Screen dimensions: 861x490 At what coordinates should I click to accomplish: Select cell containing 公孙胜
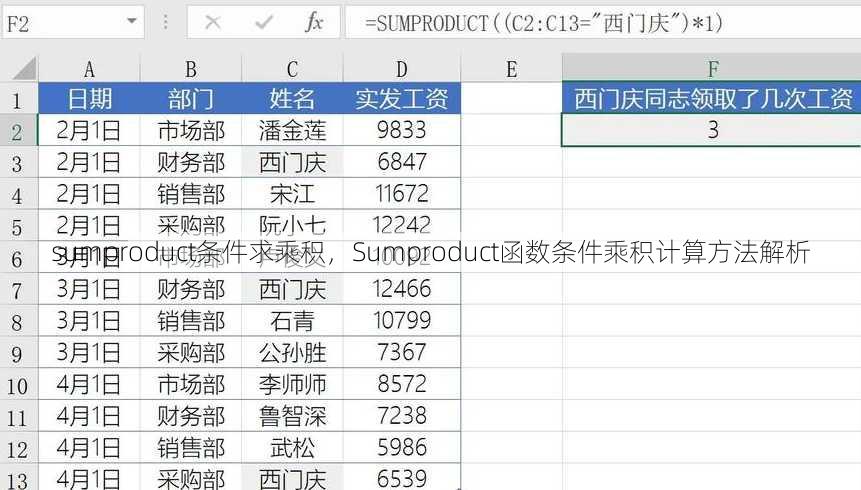292,352
